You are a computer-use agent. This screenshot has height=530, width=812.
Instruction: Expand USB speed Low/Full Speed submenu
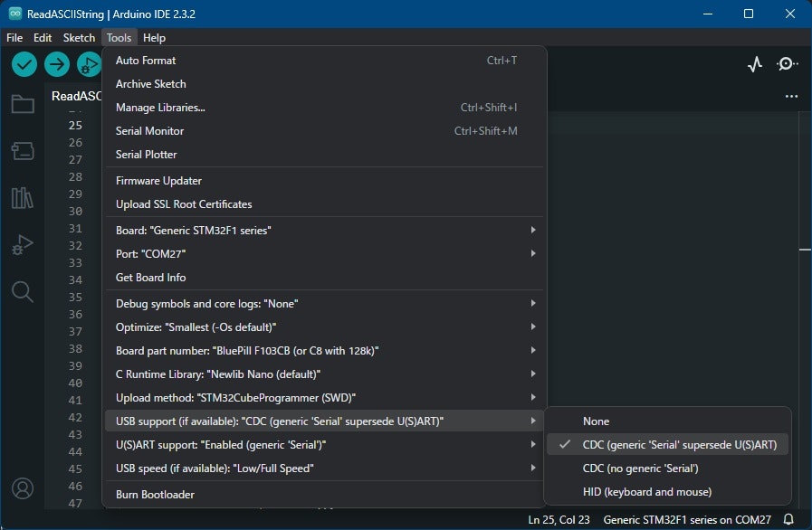(x=325, y=468)
